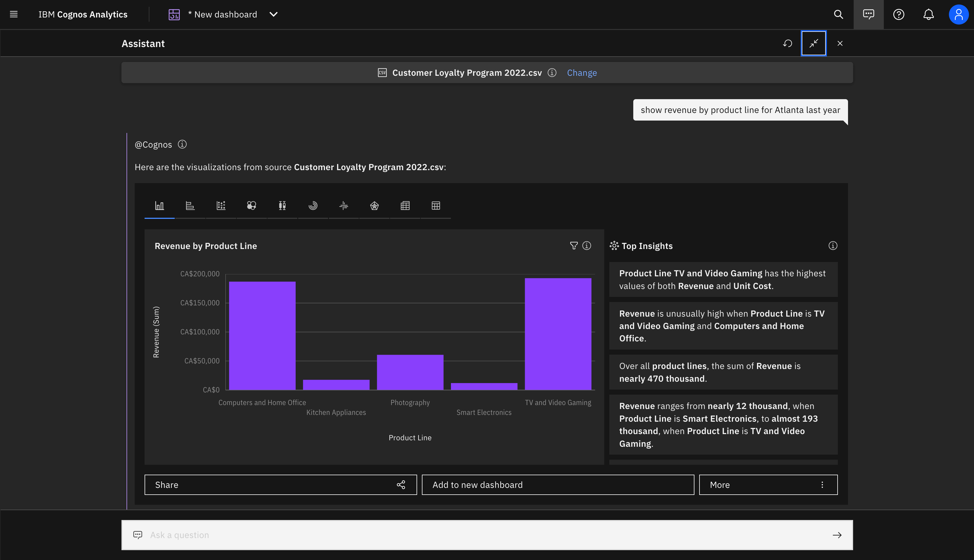The height and width of the screenshot is (560, 974).
Task: Switch to the radar chart visualization
Action: pos(374,206)
